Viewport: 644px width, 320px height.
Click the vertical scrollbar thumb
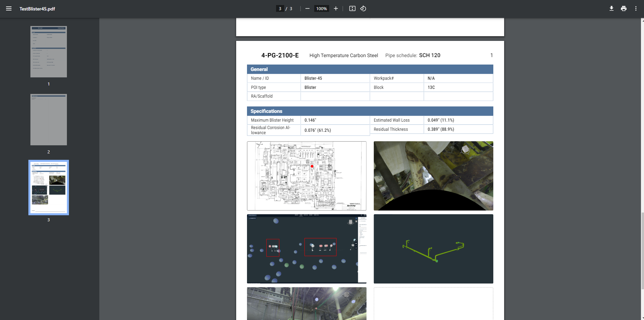(642, 250)
